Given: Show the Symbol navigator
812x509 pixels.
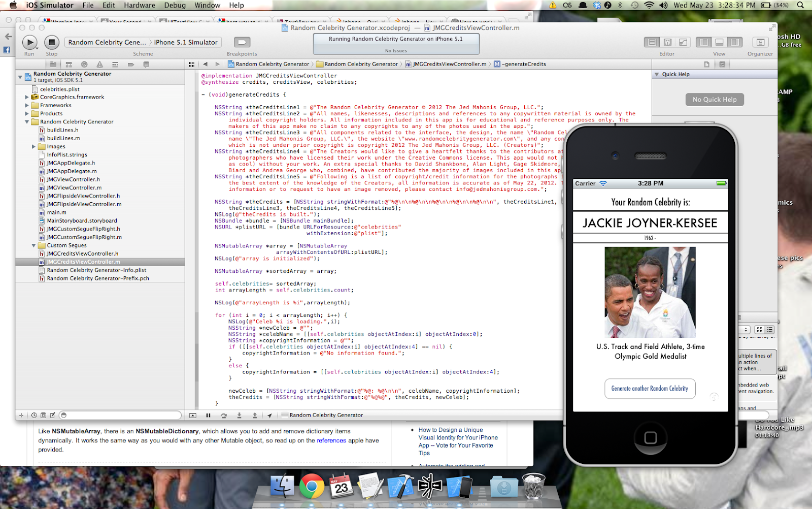Looking at the screenshot, I should coord(69,65).
